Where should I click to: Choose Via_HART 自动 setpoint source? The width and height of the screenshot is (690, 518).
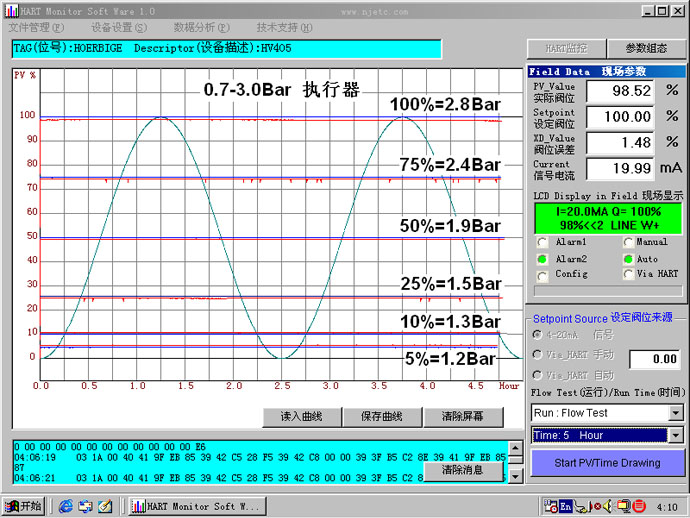(537, 375)
